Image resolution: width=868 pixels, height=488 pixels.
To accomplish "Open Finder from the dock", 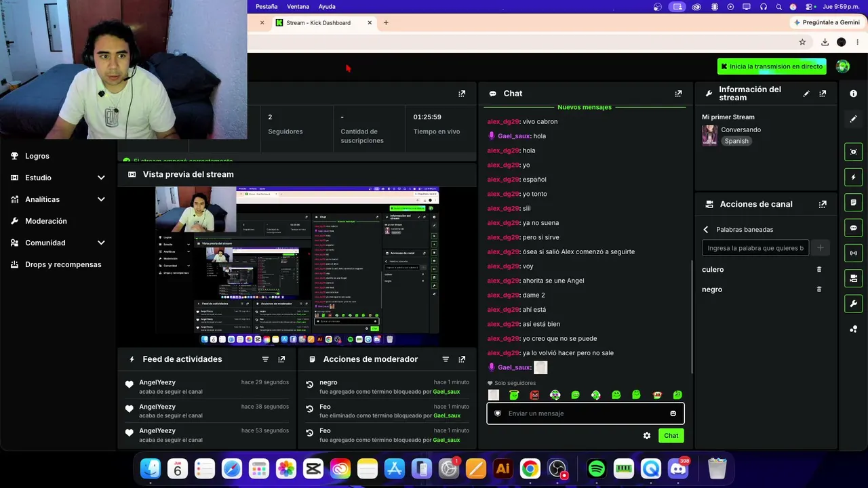I will [151, 468].
